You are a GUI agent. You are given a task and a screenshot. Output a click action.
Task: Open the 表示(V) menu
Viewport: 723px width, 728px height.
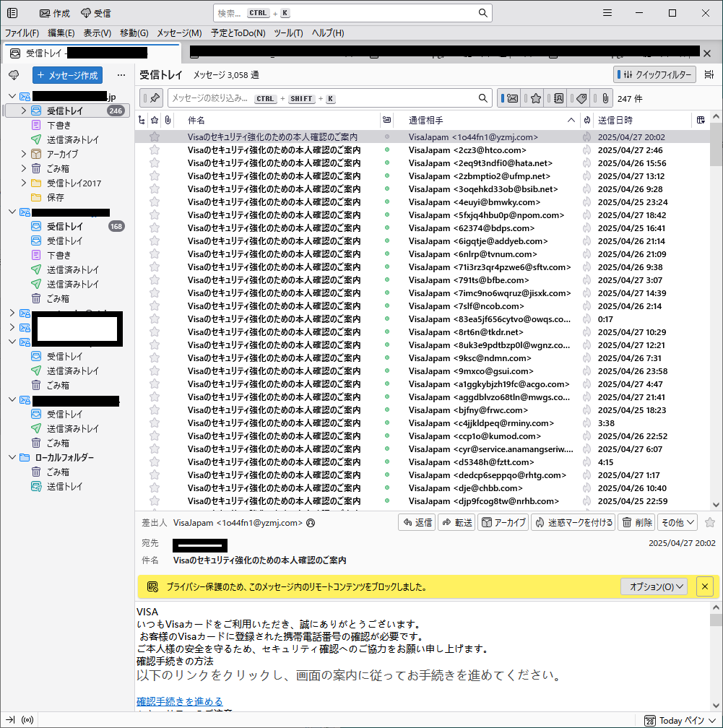97,33
